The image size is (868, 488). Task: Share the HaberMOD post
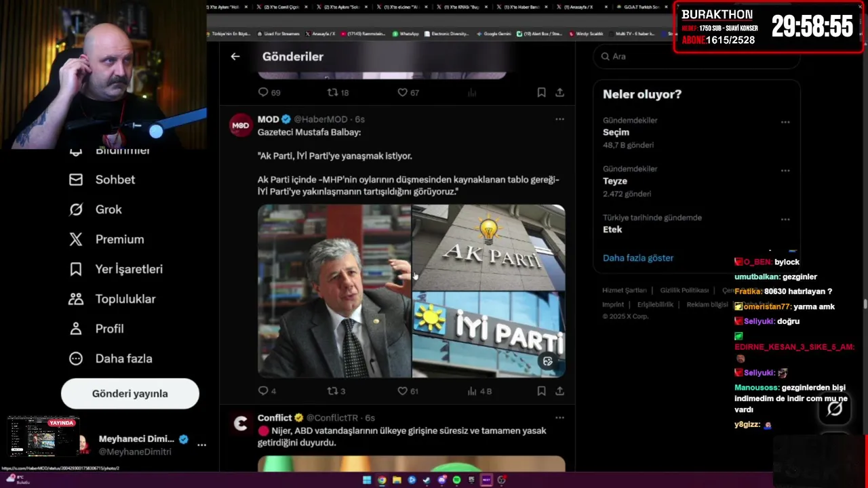click(x=559, y=391)
